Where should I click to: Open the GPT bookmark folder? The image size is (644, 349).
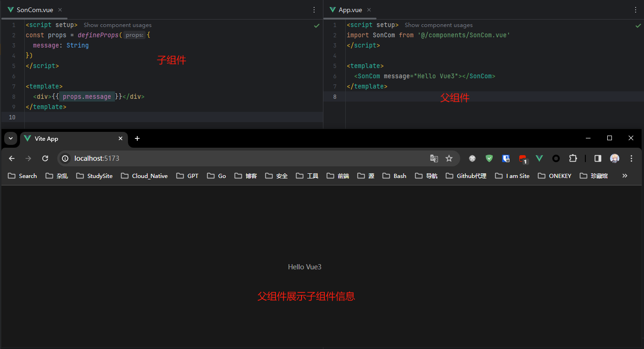[188, 176]
